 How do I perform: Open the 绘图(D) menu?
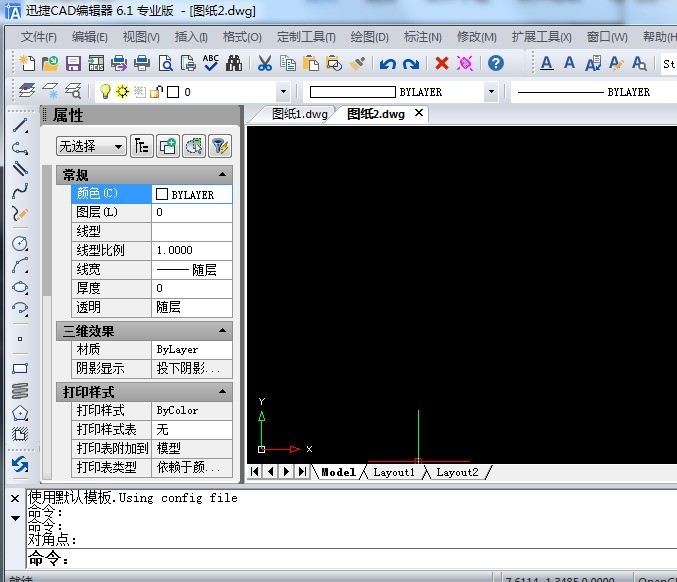pos(369,37)
